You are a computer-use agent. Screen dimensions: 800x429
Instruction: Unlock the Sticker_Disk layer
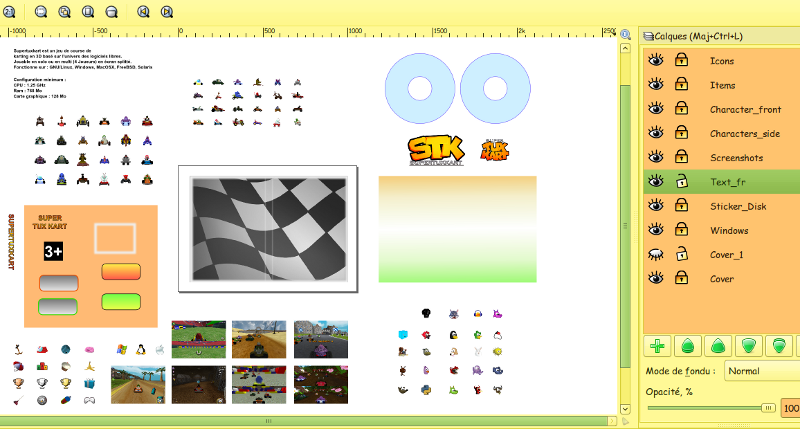(x=681, y=206)
